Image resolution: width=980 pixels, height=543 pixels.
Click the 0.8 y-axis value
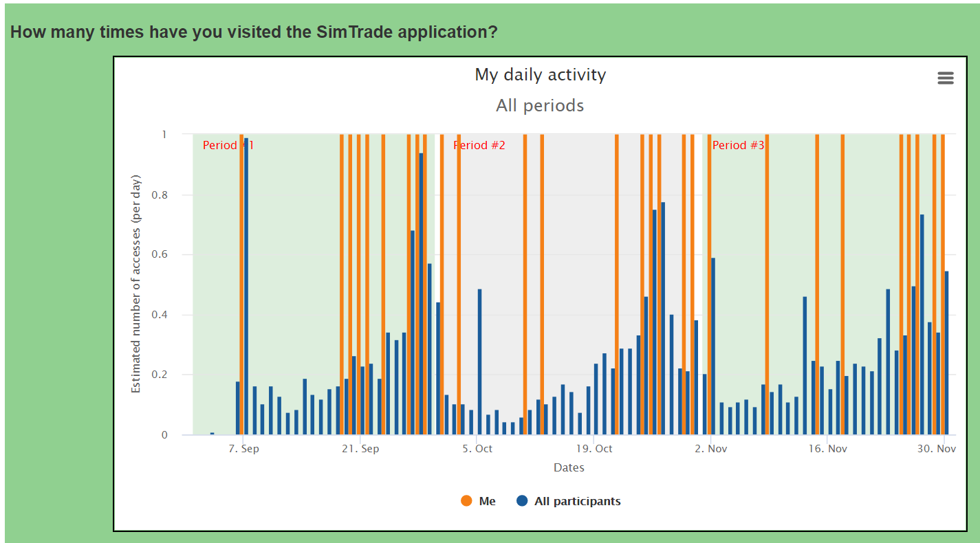pyautogui.click(x=160, y=195)
